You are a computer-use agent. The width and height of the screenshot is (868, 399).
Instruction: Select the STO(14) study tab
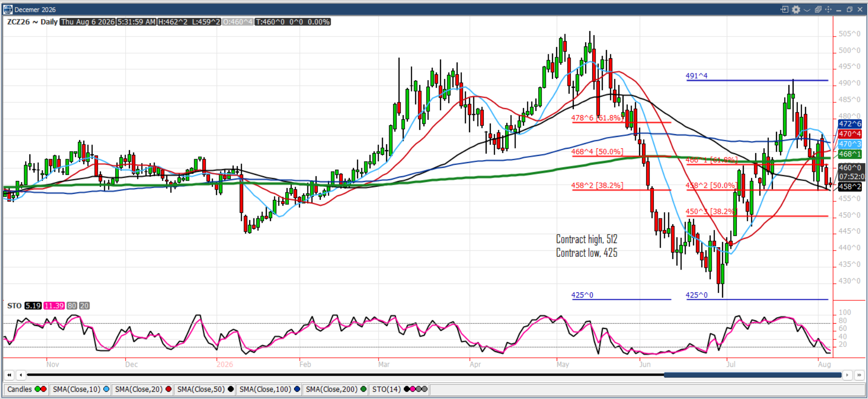[x=400, y=389]
